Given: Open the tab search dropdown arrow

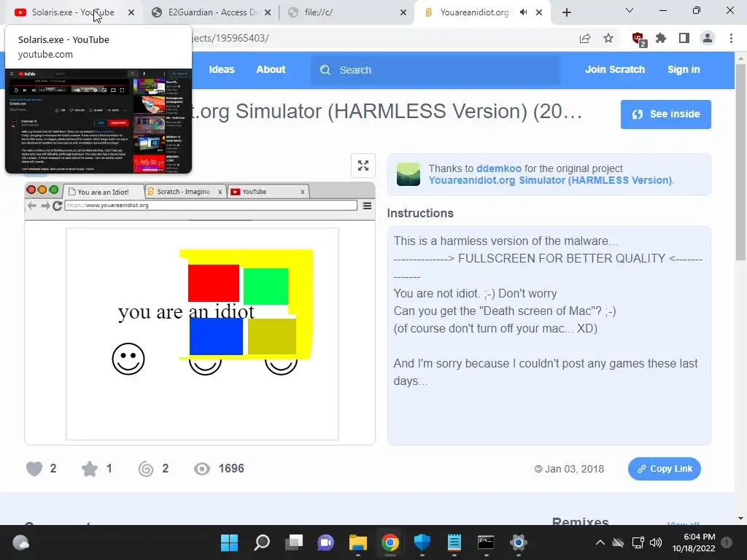Looking at the screenshot, I should click(x=630, y=10).
